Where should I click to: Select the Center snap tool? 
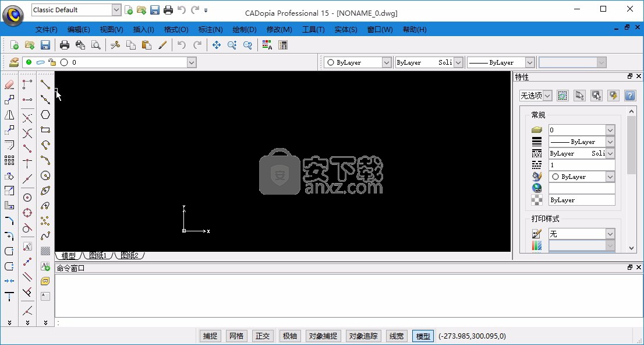27,198
